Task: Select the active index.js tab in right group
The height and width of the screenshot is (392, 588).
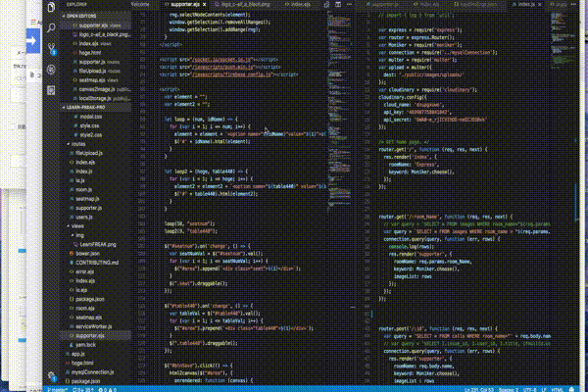Action: tap(524, 5)
